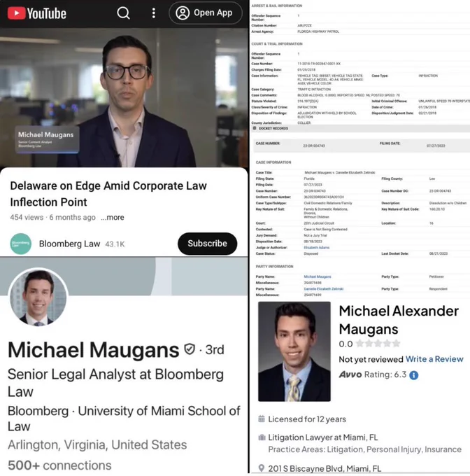Click the Michael Maugans LinkedIn name
The image size is (470, 476).
coord(94,350)
